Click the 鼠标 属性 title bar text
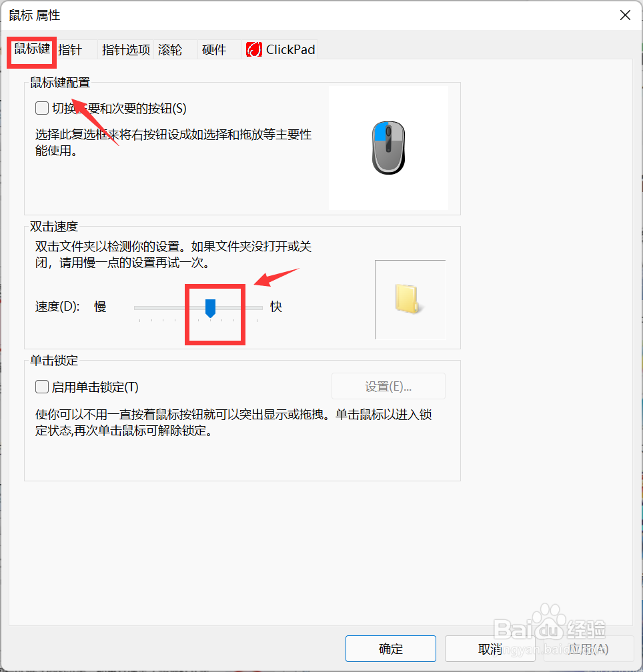Image resolution: width=643 pixels, height=672 pixels. pyautogui.click(x=34, y=15)
